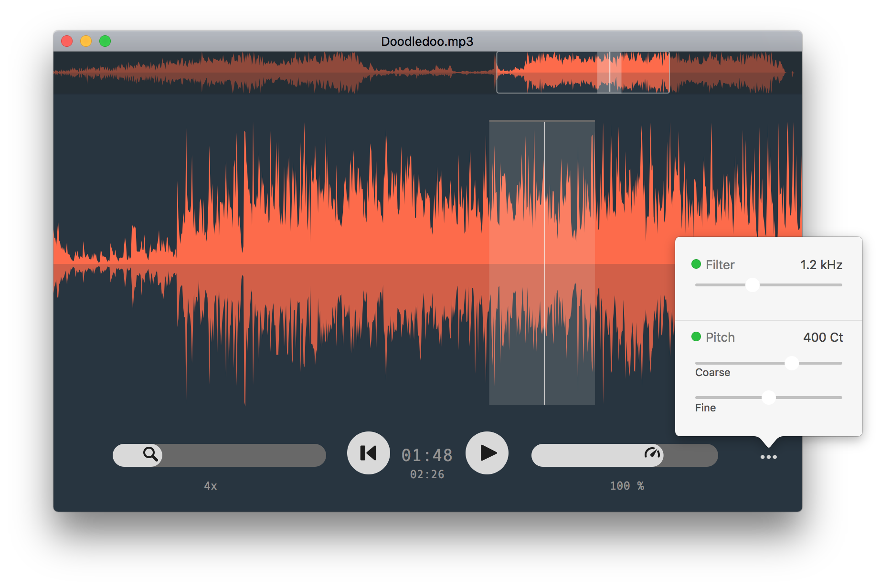Screen dimensions: 891x588
Task: Open the three-dots effects menu
Action: (x=768, y=457)
